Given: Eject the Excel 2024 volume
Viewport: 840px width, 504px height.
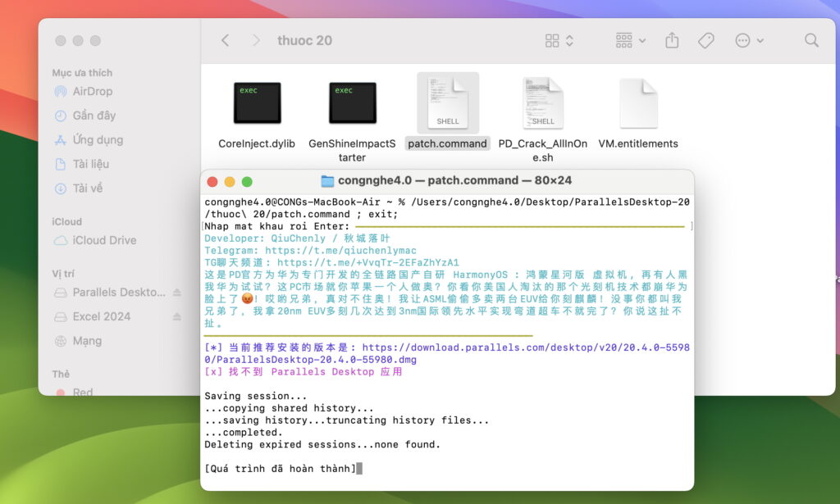Looking at the screenshot, I should tap(177, 316).
